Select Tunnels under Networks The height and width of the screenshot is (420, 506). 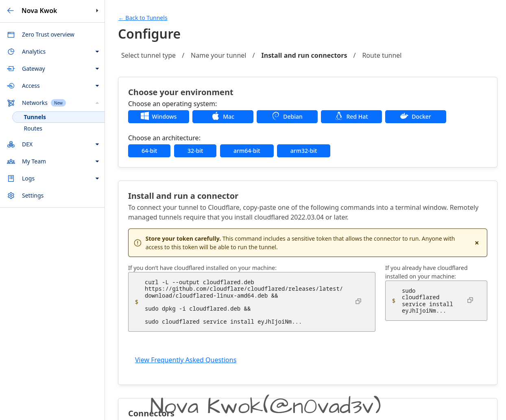click(59, 117)
